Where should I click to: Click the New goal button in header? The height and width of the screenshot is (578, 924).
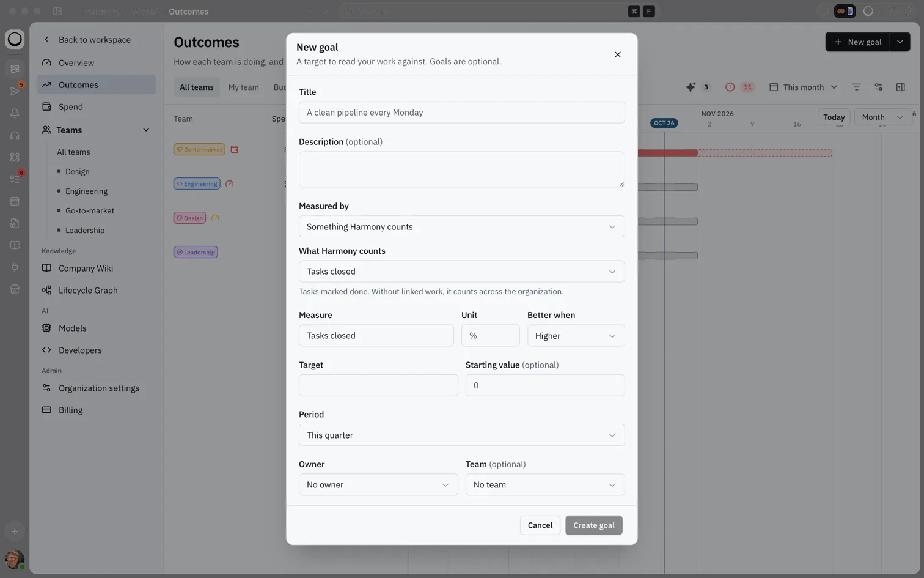858,42
